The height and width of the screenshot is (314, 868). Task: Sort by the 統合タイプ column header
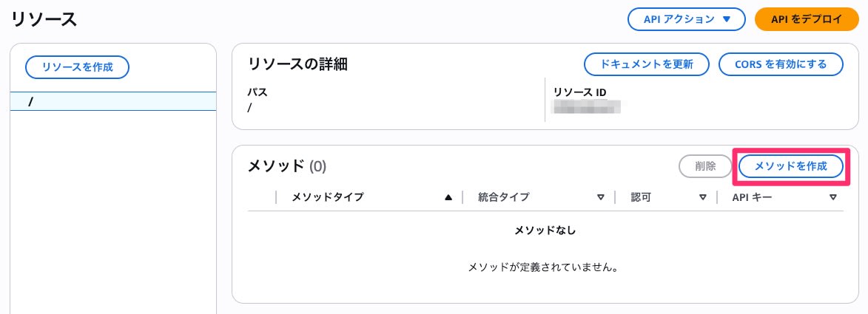[504, 197]
